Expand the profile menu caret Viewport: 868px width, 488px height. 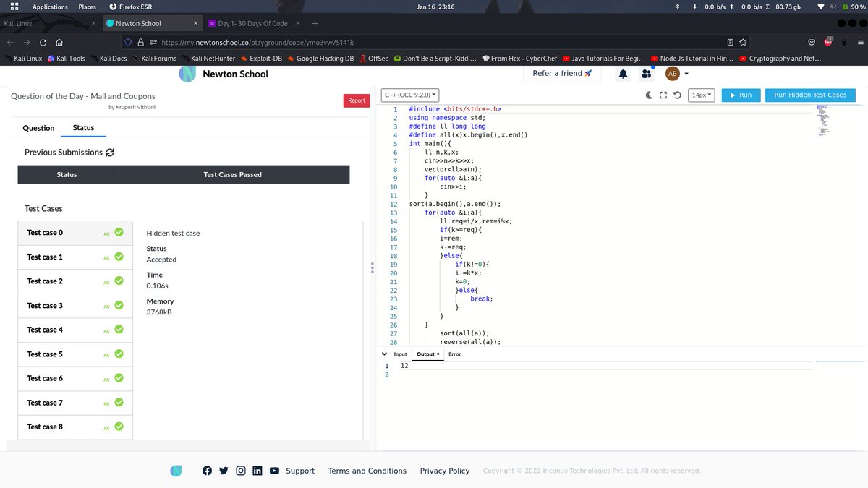[686, 74]
